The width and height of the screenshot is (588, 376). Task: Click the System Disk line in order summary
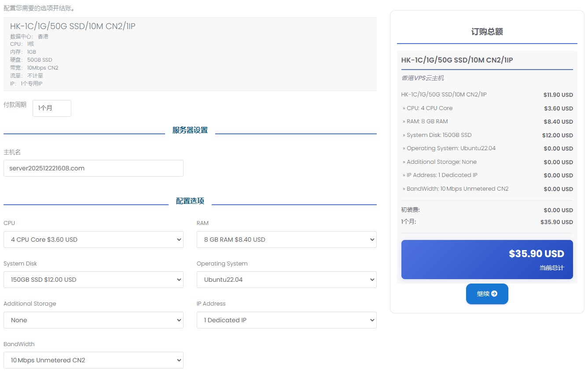point(439,135)
